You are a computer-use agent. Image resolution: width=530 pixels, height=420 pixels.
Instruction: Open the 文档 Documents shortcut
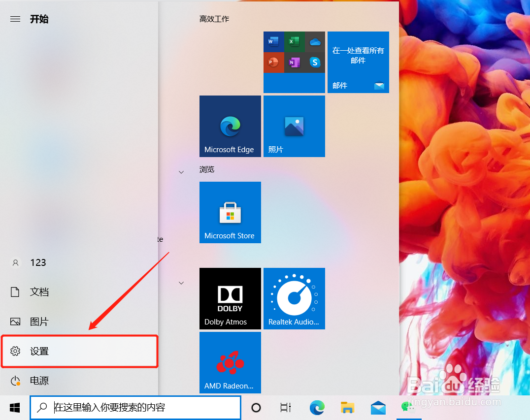39,291
